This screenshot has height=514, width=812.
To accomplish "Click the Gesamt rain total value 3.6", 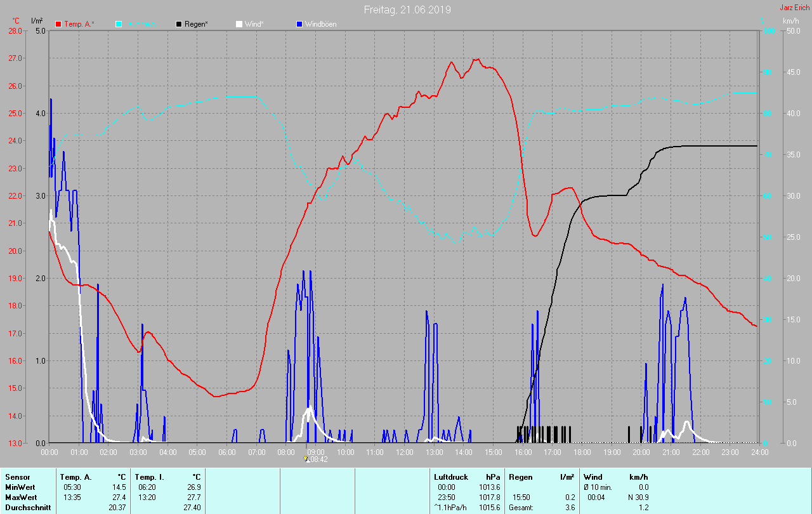I will point(570,508).
